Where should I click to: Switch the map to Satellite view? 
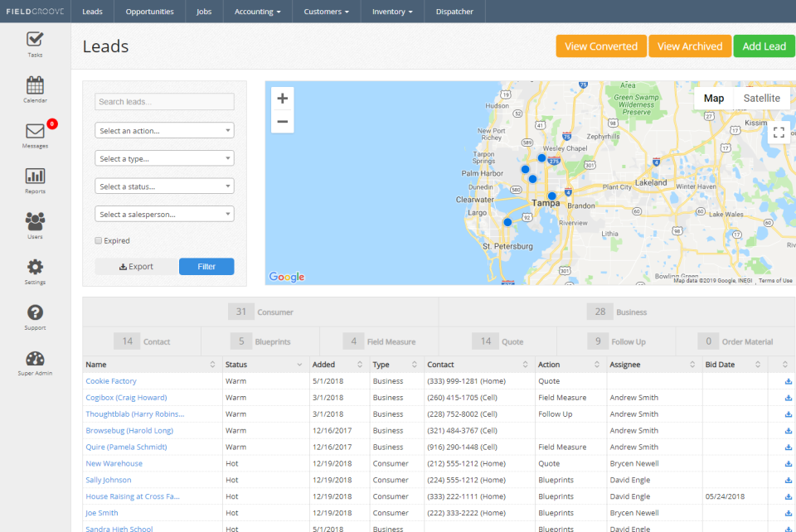tap(760, 98)
